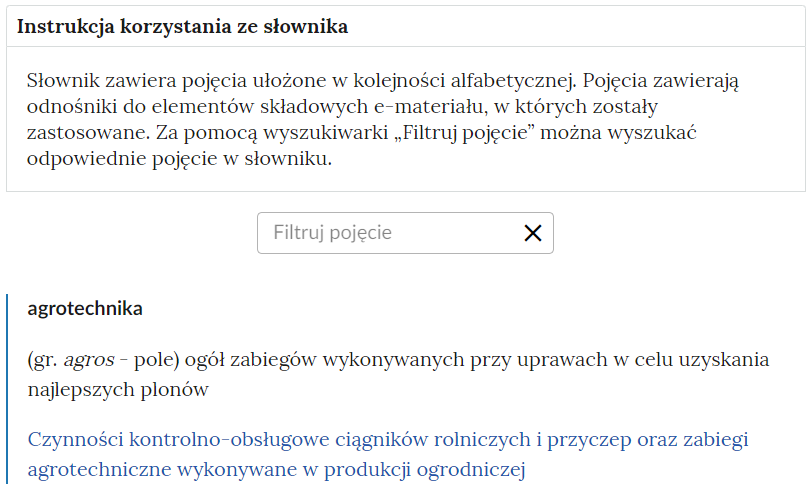
Task: Click the word "Instrukcja" in the panel header
Action: (66, 26)
